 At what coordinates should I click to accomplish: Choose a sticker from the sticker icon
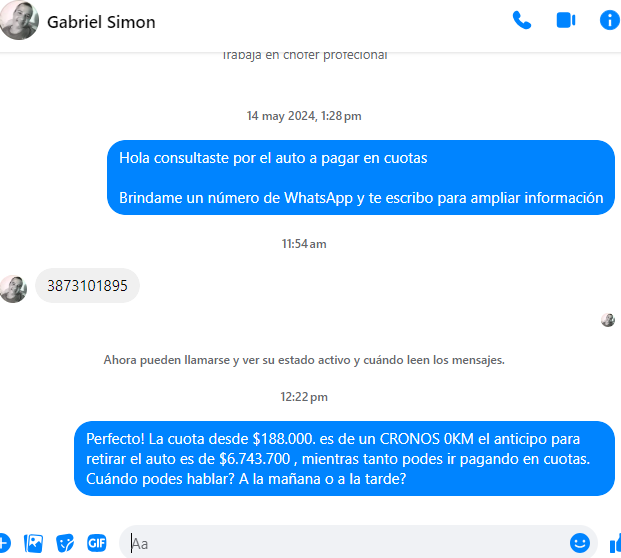tap(65, 543)
